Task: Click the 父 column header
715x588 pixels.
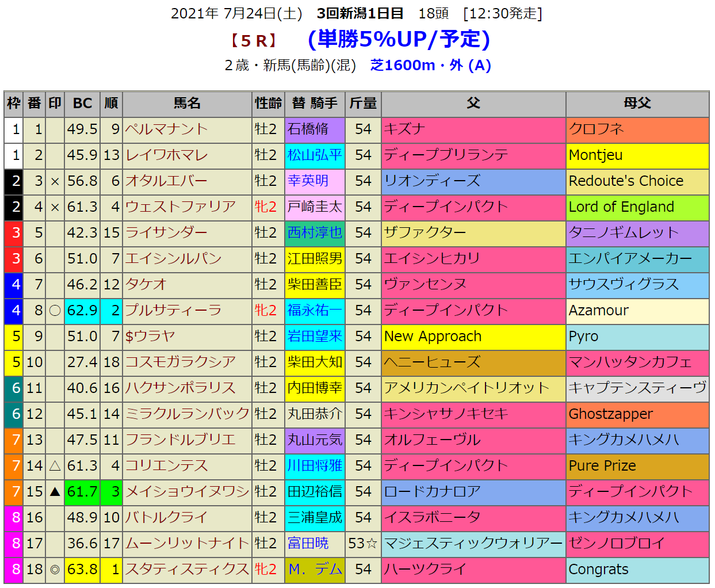Action: [473, 104]
